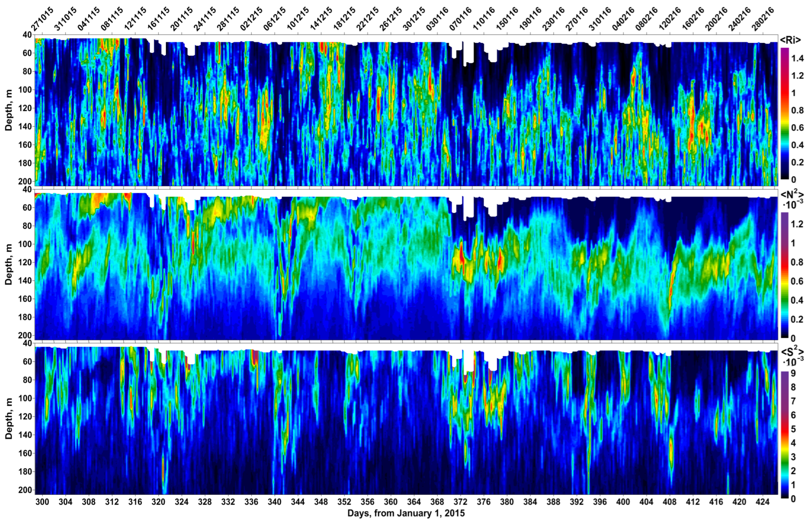
Task: Click the middle panel's 'Depth, m' axis label
Action: [x=9, y=264]
